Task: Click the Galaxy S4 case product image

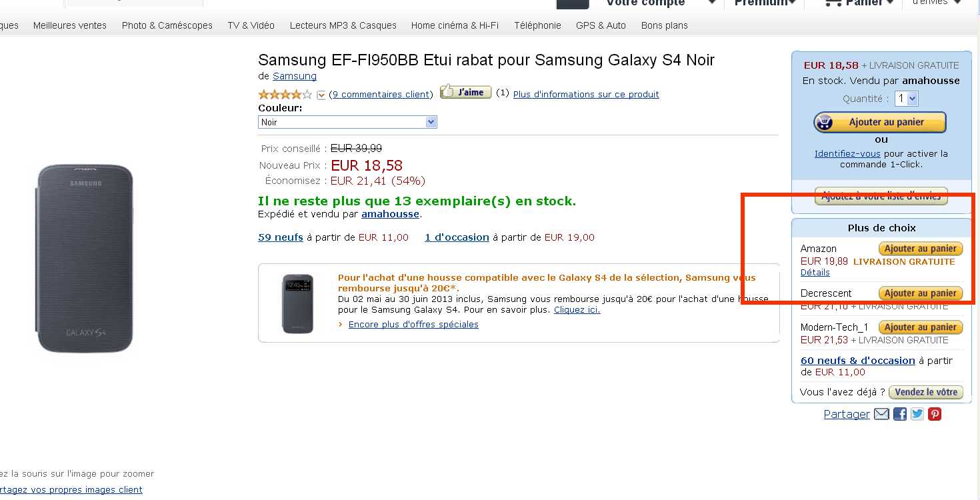Action: pos(85,259)
